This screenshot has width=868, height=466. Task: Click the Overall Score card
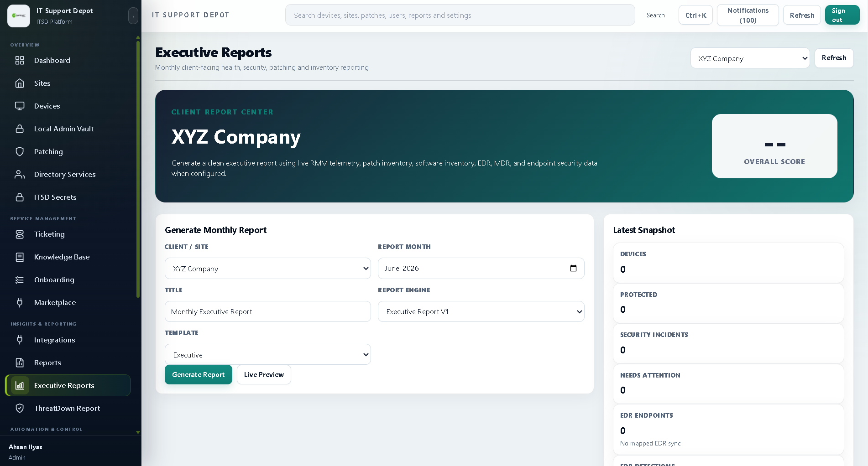pos(774,146)
